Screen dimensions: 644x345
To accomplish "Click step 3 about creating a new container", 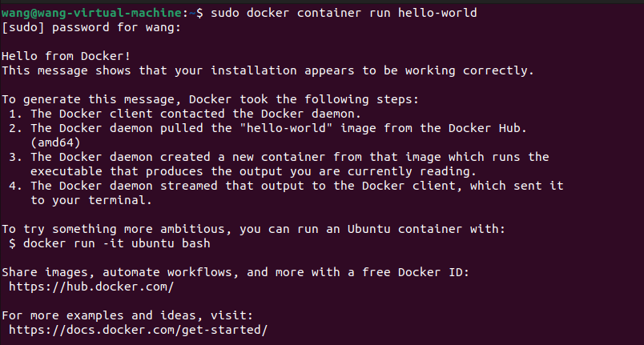I will tap(280, 157).
